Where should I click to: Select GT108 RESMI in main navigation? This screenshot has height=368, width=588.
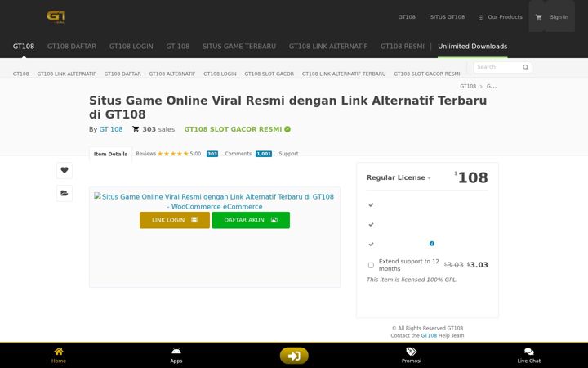(x=403, y=47)
